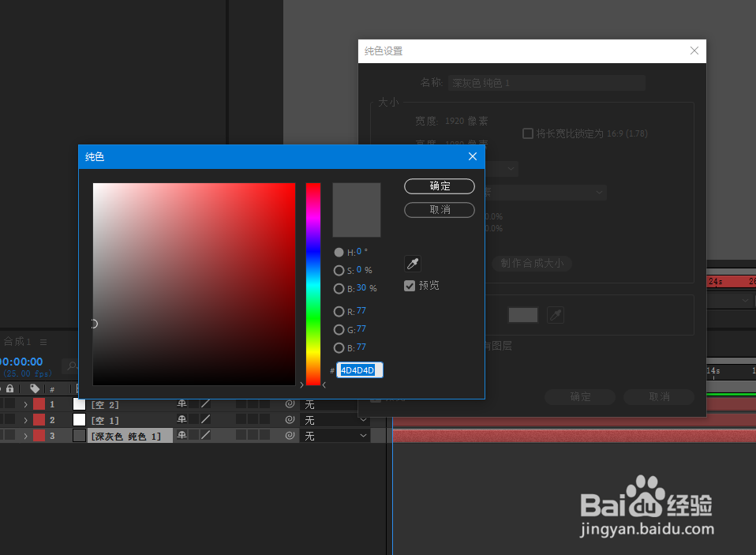Select the H hue radio button
Image resolution: width=756 pixels, height=555 pixels.
(339, 252)
